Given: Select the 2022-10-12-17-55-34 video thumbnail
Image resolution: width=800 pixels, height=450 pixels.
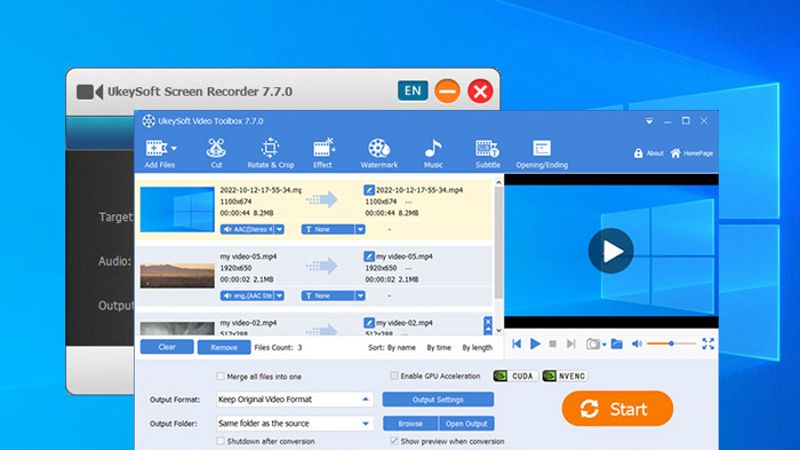Looking at the screenshot, I should click(x=177, y=209).
